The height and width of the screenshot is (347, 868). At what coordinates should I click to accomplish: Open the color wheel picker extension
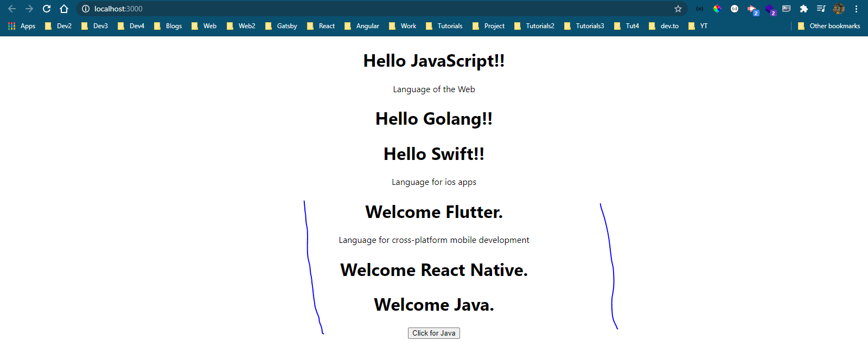click(717, 9)
